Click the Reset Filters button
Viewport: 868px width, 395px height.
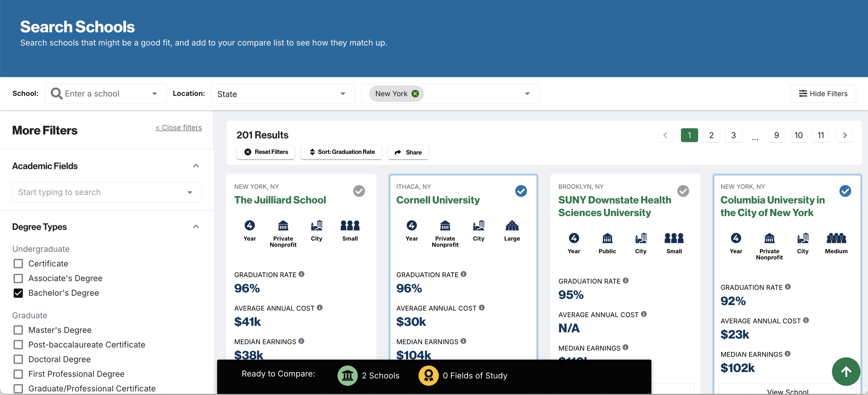coord(266,152)
